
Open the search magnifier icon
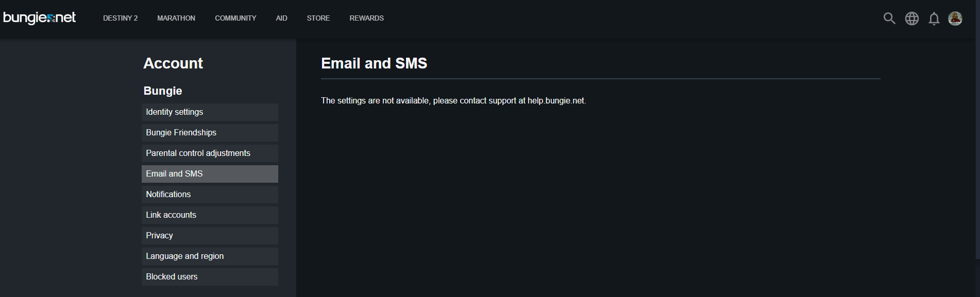pyautogui.click(x=889, y=19)
